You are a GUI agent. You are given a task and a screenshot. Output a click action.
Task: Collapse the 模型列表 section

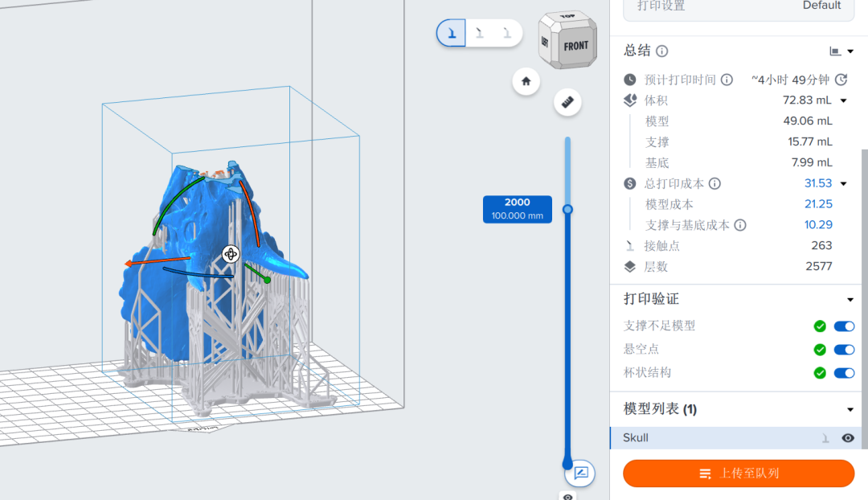(850, 410)
